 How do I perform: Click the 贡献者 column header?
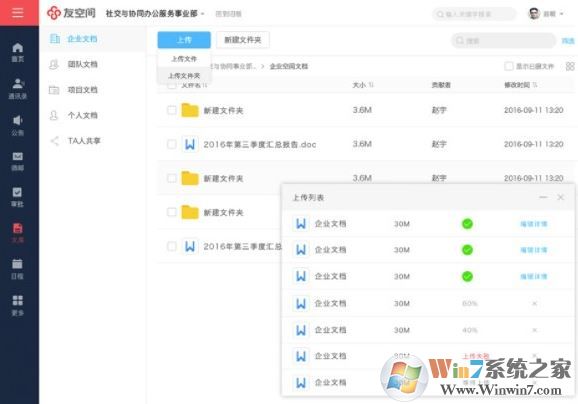(441, 85)
